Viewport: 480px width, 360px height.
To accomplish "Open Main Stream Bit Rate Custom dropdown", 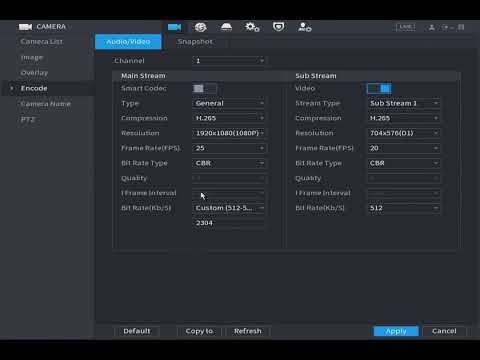I will [229, 208].
